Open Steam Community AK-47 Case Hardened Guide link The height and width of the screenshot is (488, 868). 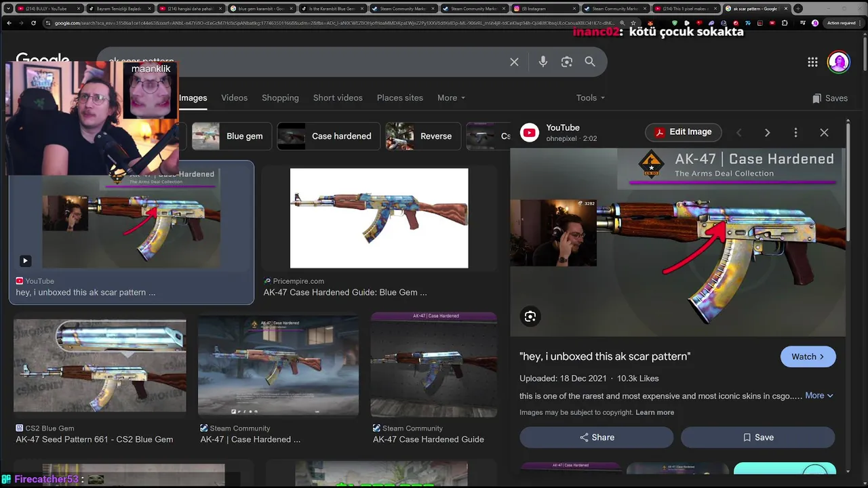tap(429, 439)
